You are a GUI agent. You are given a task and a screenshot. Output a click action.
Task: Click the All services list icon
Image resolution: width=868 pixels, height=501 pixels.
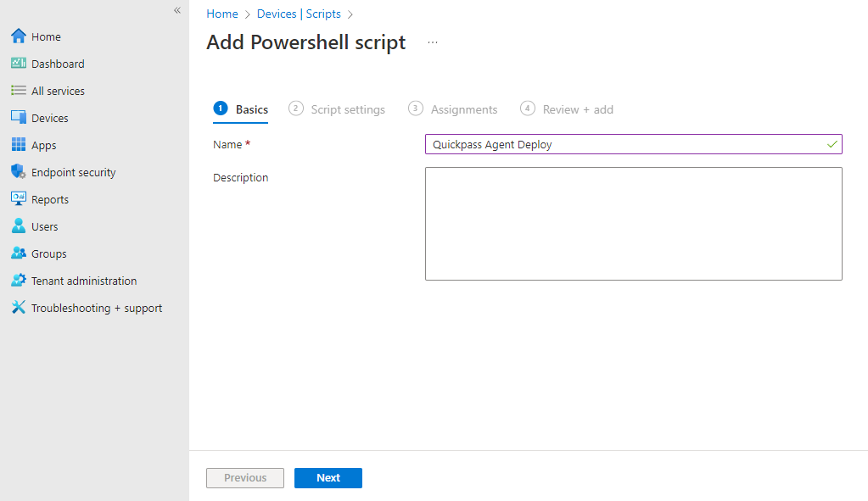click(19, 90)
